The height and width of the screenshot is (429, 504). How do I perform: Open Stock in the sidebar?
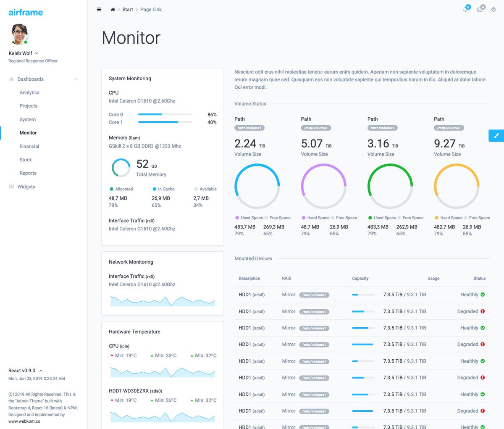click(26, 160)
